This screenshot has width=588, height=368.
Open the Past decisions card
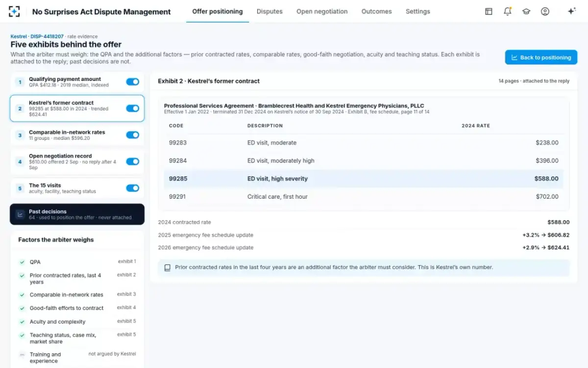coord(77,214)
